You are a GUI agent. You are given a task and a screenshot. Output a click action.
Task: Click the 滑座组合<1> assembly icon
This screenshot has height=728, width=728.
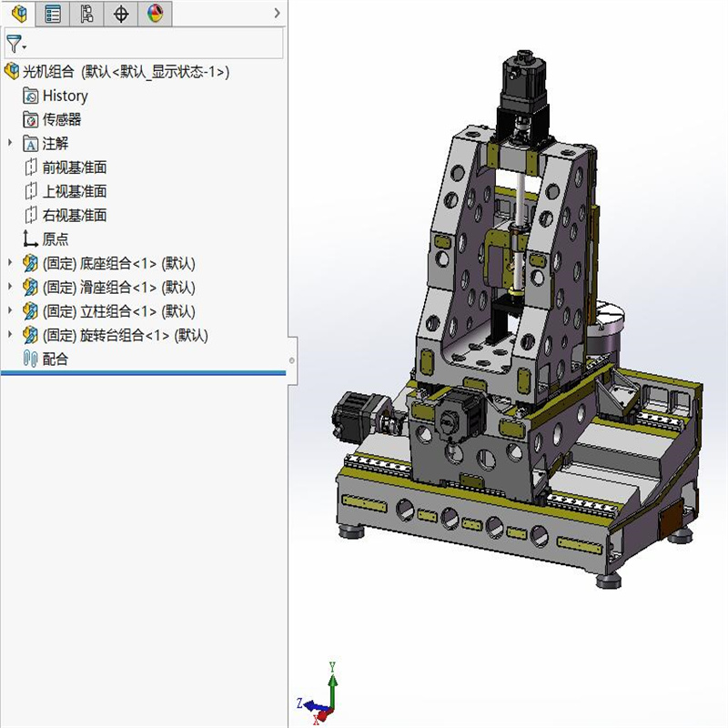[x=31, y=288]
